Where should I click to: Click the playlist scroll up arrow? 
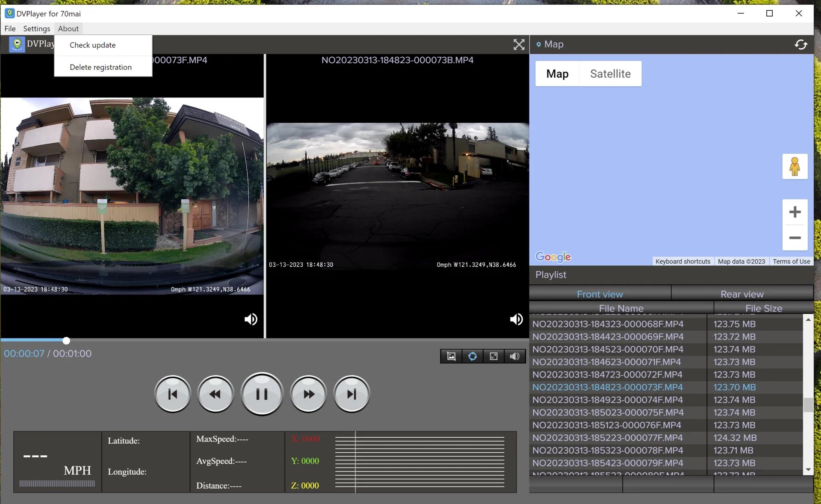coord(808,319)
